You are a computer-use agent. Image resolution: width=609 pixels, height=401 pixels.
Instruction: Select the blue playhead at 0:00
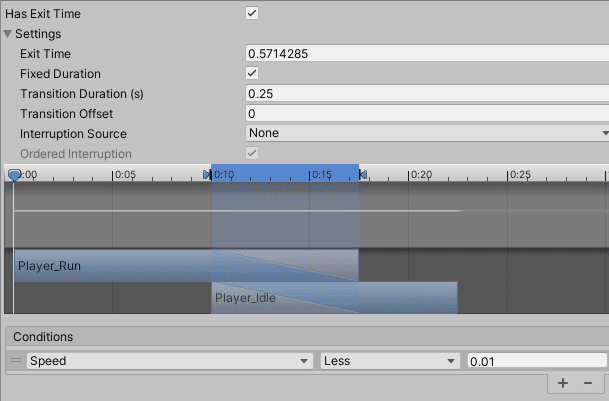(x=14, y=175)
